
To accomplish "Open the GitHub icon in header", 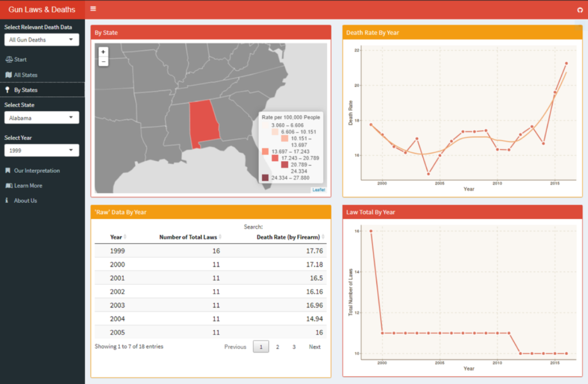I will (580, 10).
